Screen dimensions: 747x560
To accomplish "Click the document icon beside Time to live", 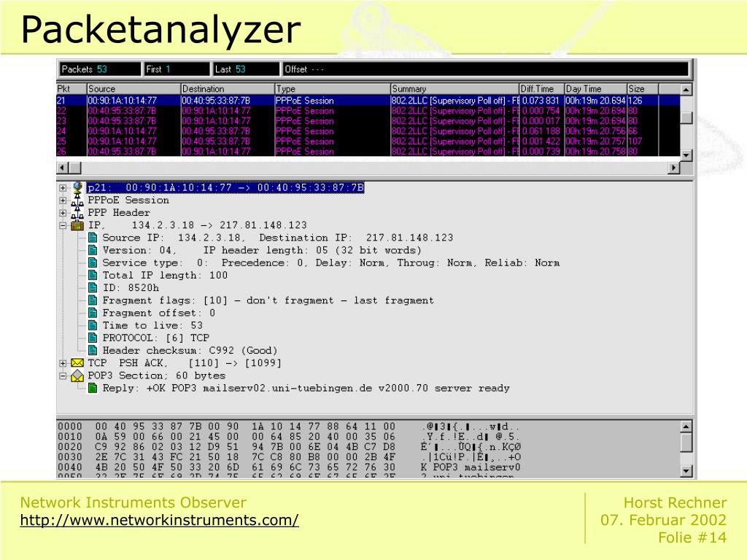I will [93, 325].
